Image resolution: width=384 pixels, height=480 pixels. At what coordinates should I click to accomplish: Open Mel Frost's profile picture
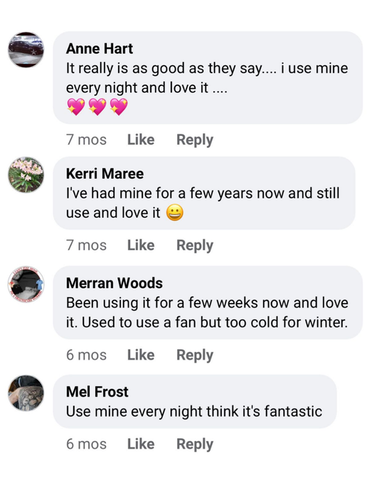click(x=26, y=393)
